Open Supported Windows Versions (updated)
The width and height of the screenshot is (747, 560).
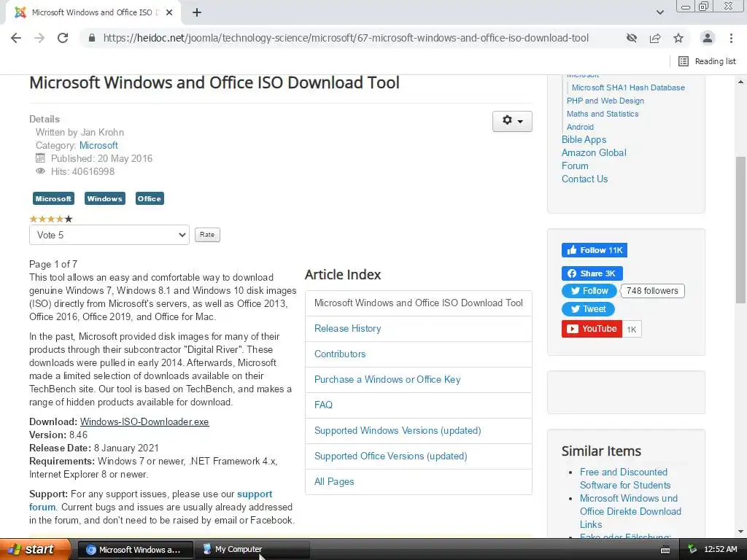[398, 430]
